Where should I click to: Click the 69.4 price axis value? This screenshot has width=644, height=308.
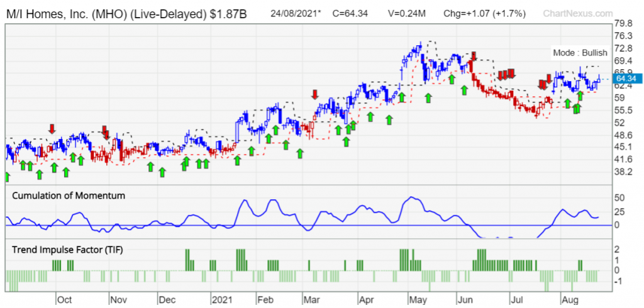click(622, 61)
